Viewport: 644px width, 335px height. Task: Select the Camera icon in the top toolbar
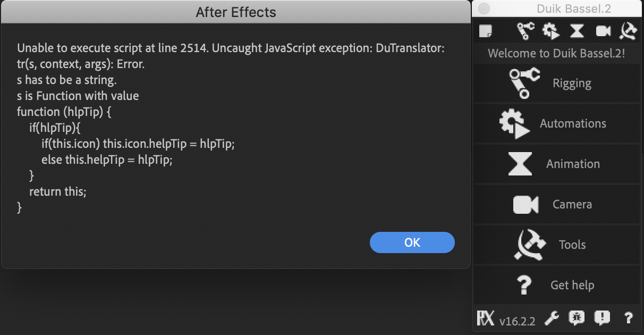click(603, 31)
